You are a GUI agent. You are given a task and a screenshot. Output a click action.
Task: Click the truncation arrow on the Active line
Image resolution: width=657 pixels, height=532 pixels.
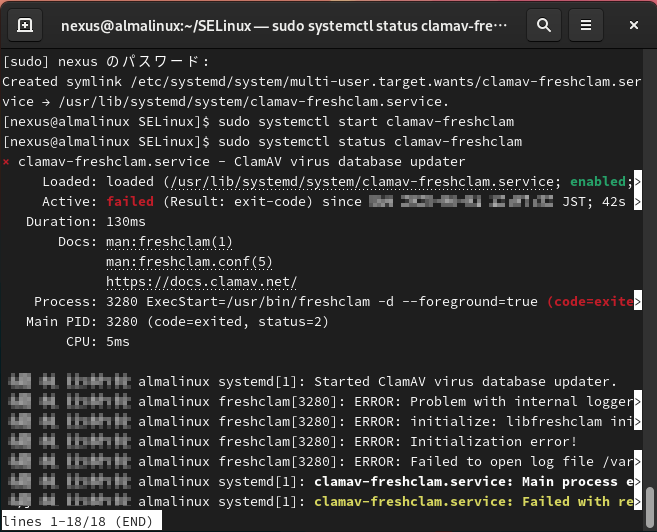(638, 201)
